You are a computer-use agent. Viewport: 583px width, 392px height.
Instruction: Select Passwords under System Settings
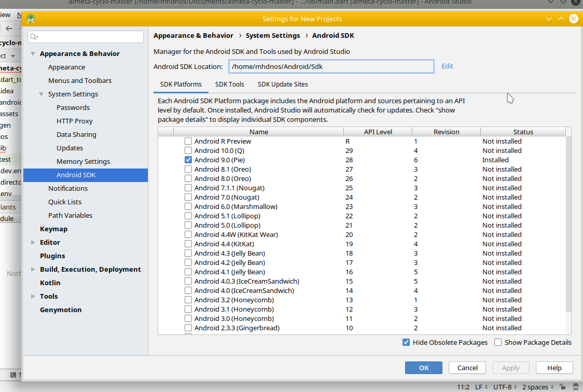[73, 108]
